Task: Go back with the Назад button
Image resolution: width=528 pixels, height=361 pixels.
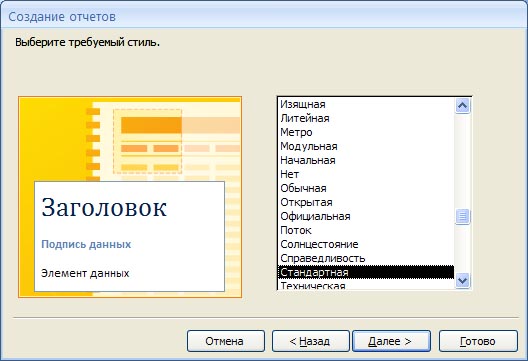Action: (310, 341)
